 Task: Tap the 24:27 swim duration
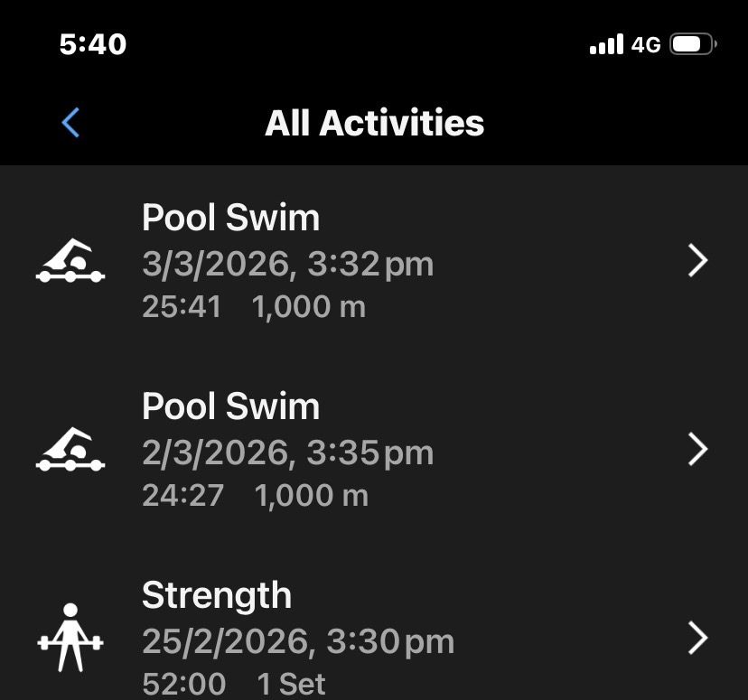(182, 495)
